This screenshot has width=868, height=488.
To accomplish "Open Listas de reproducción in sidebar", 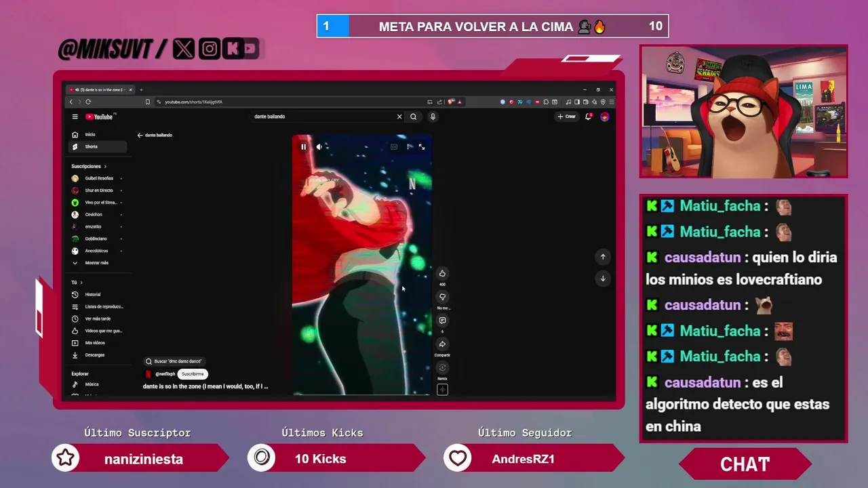I will (x=98, y=306).
